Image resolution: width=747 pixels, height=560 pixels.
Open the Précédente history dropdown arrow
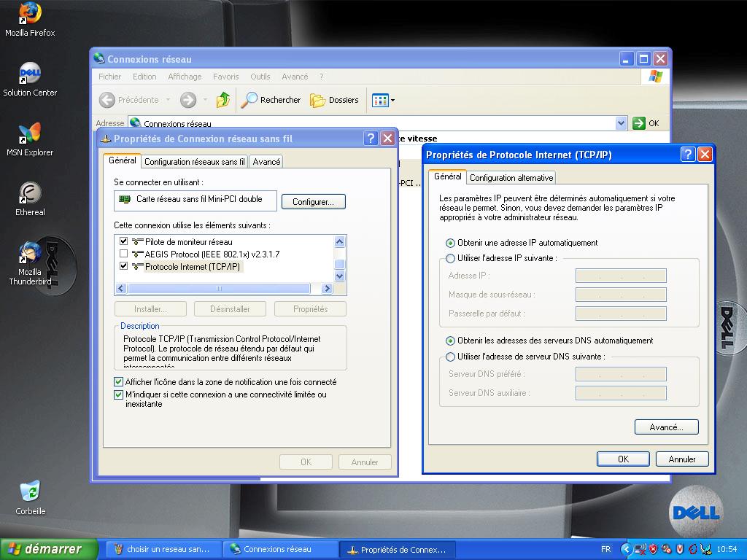168,100
